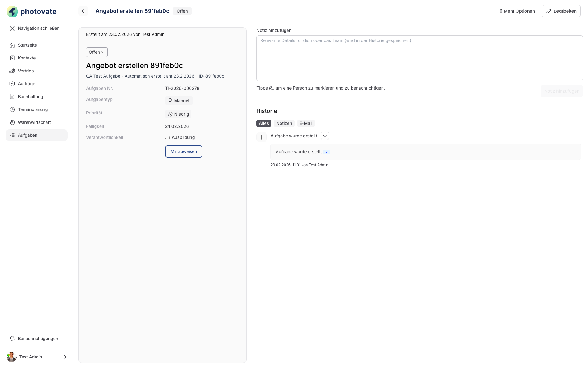Expand the Test Admin user menu arrow
This screenshot has height=368, width=588.
tap(65, 357)
